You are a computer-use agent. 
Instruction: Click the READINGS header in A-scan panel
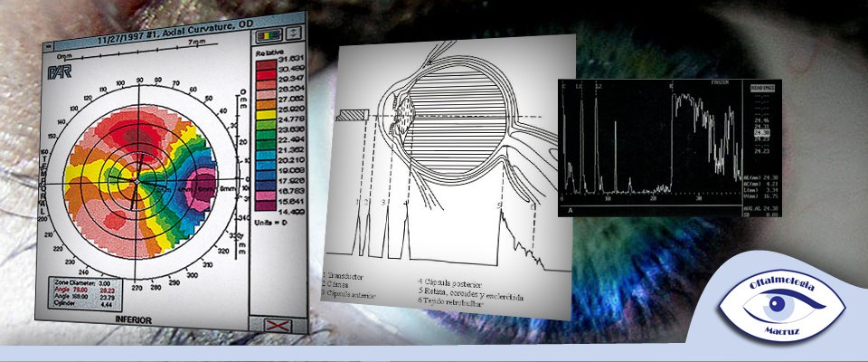[761, 90]
